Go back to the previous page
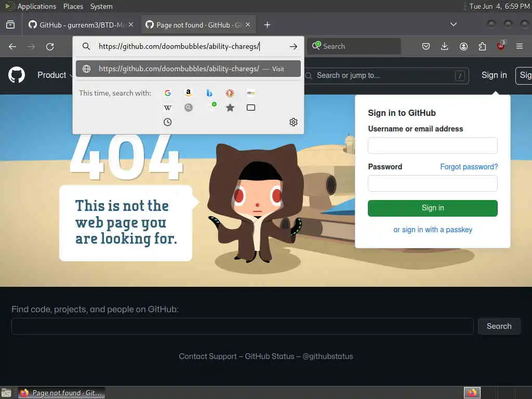 (12, 46)
